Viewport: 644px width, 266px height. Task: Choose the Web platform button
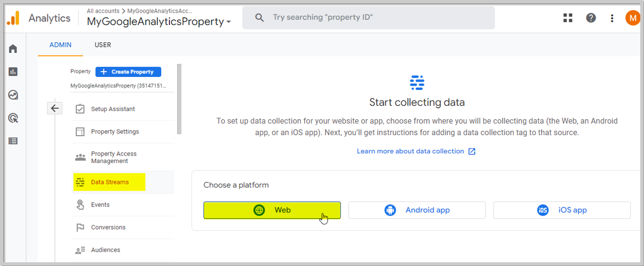tap(272, 210)
